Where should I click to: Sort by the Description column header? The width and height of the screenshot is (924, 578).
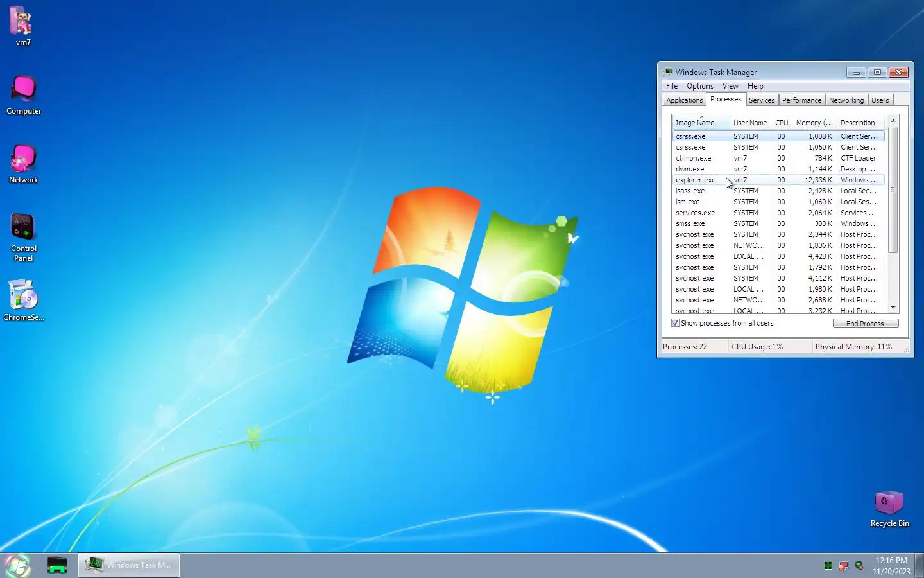coord(860,123)
